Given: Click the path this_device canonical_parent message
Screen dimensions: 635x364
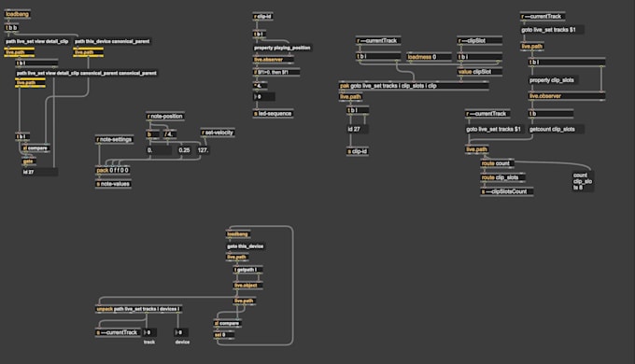Looking at the screenshot, I should click(112, 41).
